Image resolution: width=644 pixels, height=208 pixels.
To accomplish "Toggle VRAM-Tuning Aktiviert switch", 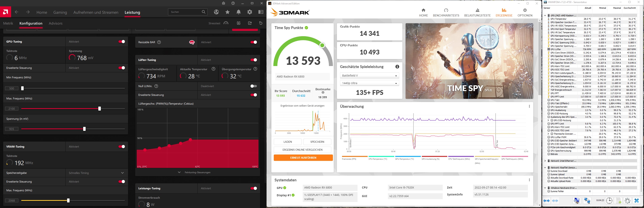I will [122, 147].
